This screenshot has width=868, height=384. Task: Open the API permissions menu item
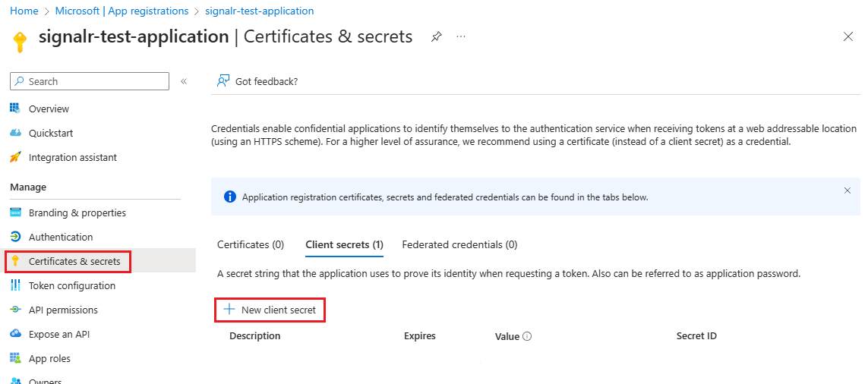tap(63, 310)
